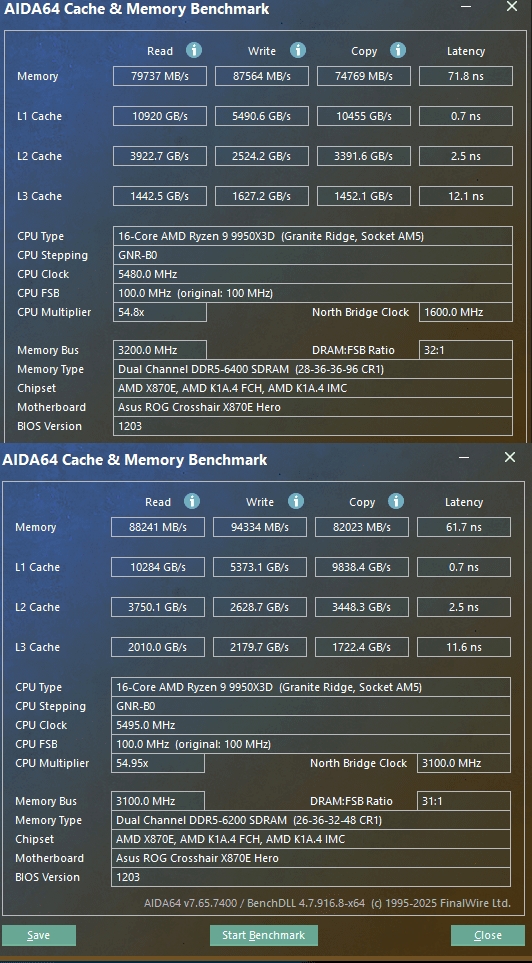The width and height of the screenshot is (532, 963).
Task: Select L2 copy value 3448.3 GB/s
Action: click(362, 607)
